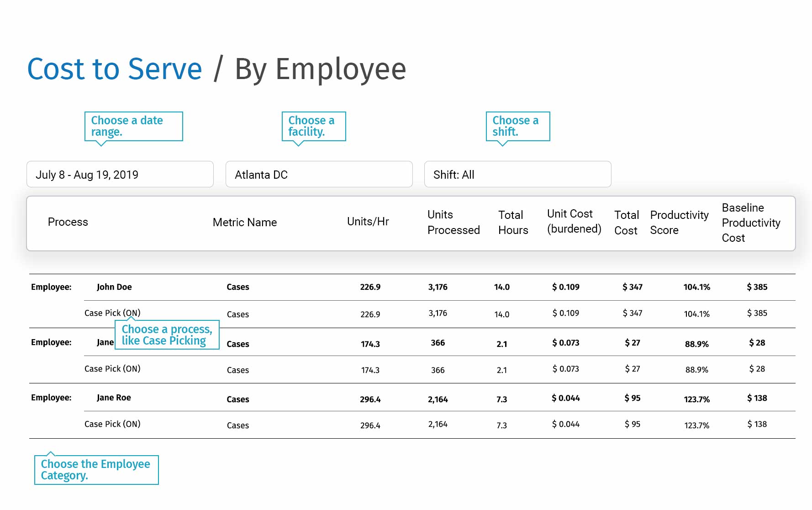Viewport: 812px width, 510px height.
Task: Open Case Pick (ON) under Jane Roe
Action: click(x=112, y=424)
